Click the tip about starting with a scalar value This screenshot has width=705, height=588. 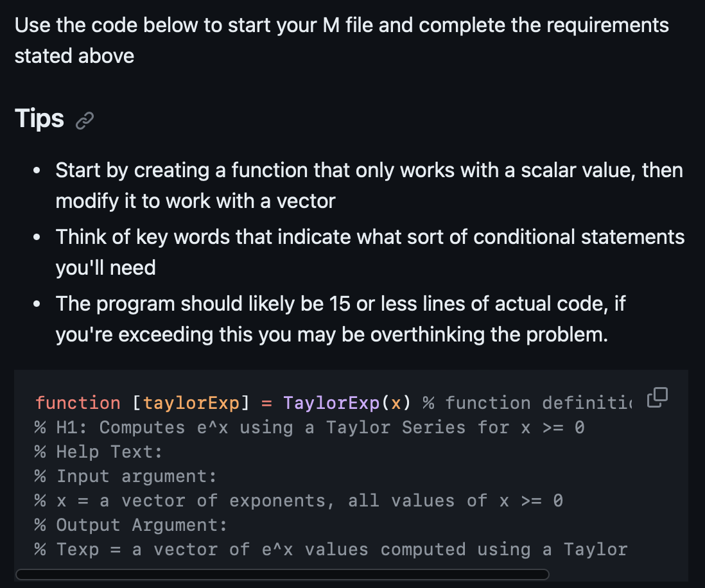coord(369,186)
